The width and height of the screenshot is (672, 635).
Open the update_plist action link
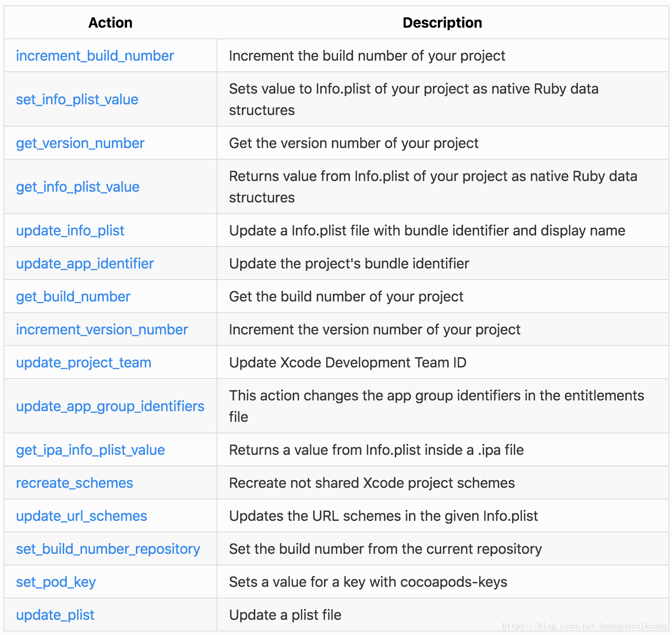55,615
